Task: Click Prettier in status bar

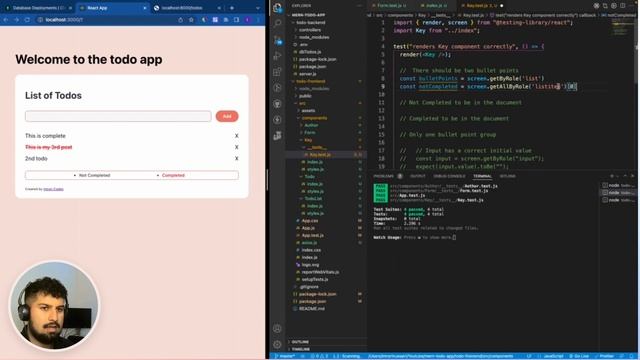Action: click(x=605, y=356)
